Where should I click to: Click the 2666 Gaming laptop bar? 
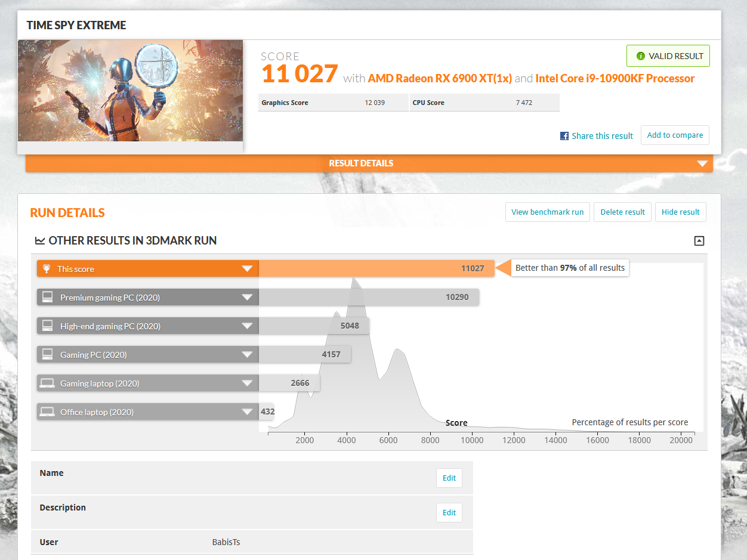[x=289, y=383]
